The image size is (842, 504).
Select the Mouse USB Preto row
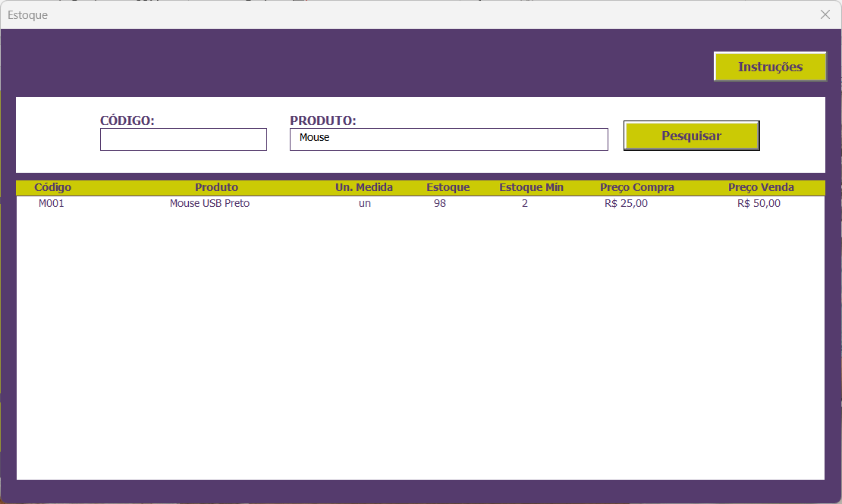420,203
